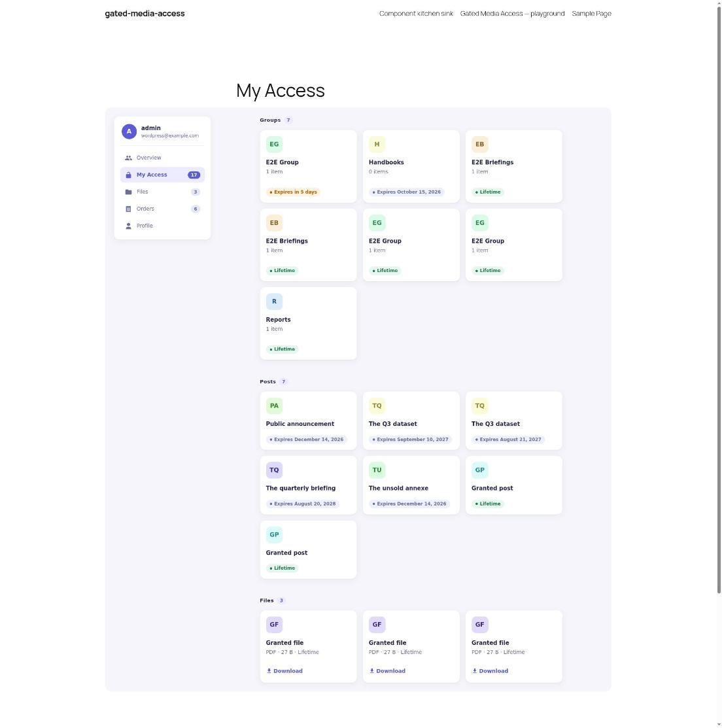Click the PA avatar on Public announcement card
This screenshot has height=728, width=722.
[274, 406]
